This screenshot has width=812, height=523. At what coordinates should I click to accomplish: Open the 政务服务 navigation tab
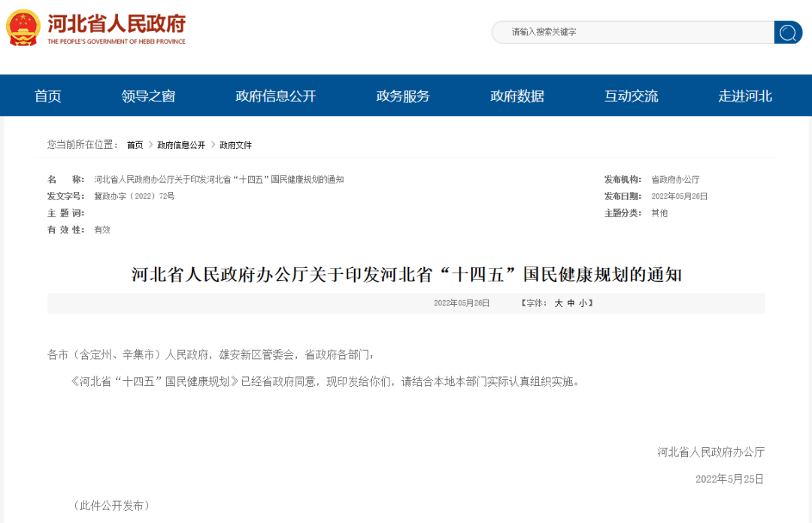coord(403,96)
